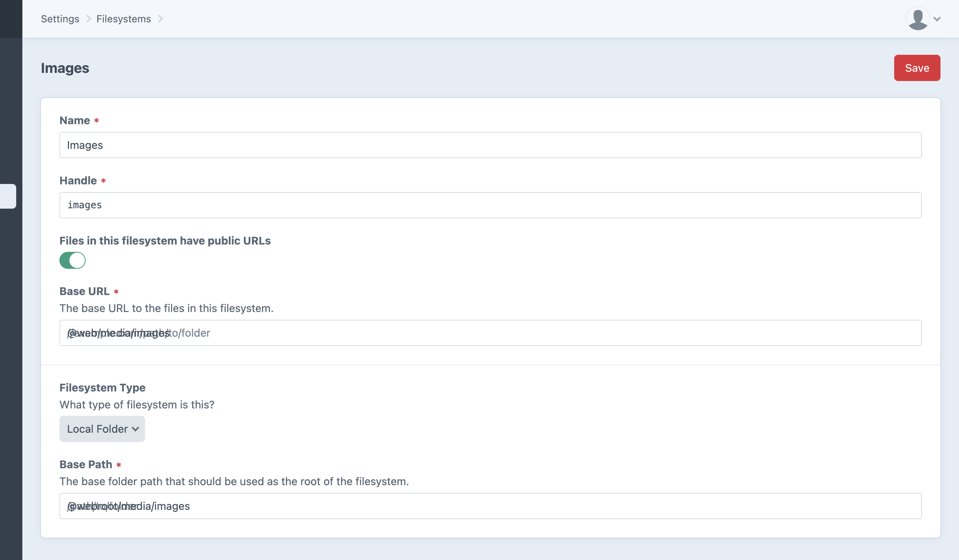The height and width of the screenshot is (560, 959).
Task: Open the Filesystem Type dropdown
Action: tap(101, 428)
